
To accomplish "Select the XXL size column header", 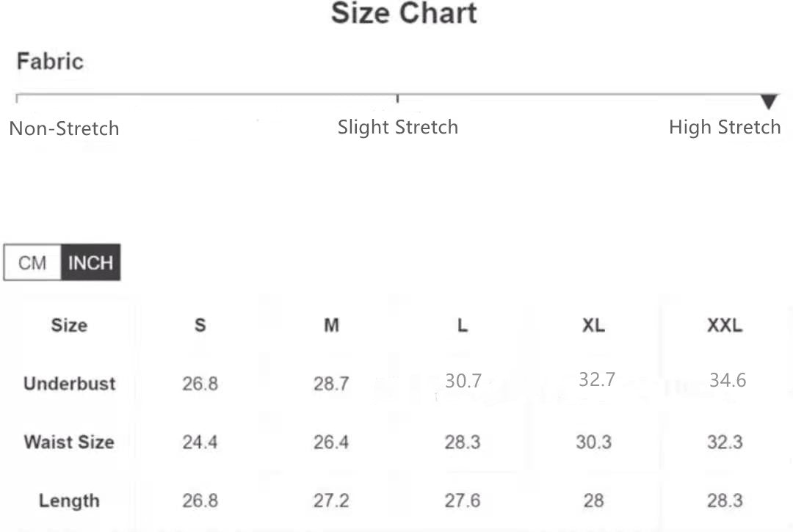I will 725,325.
